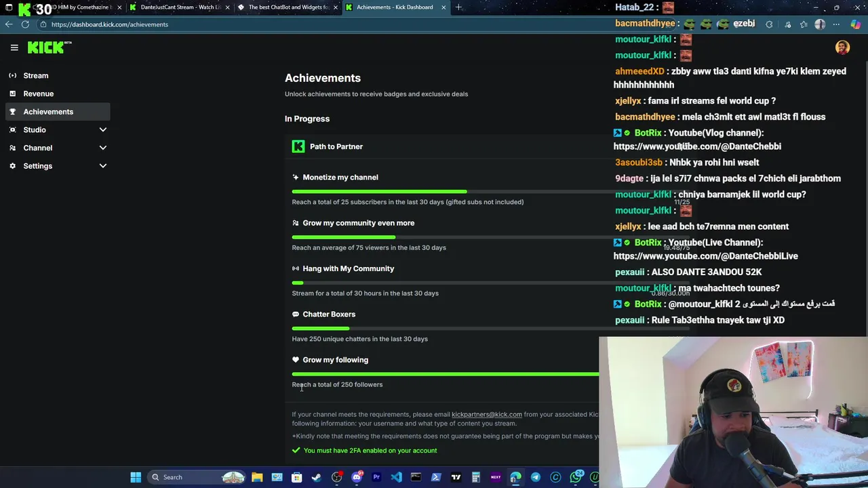Image resolution: width=868 pixels, height=488 pixels.
Task: Open the hamburger sidebar menu
Action: pos(14,47)
